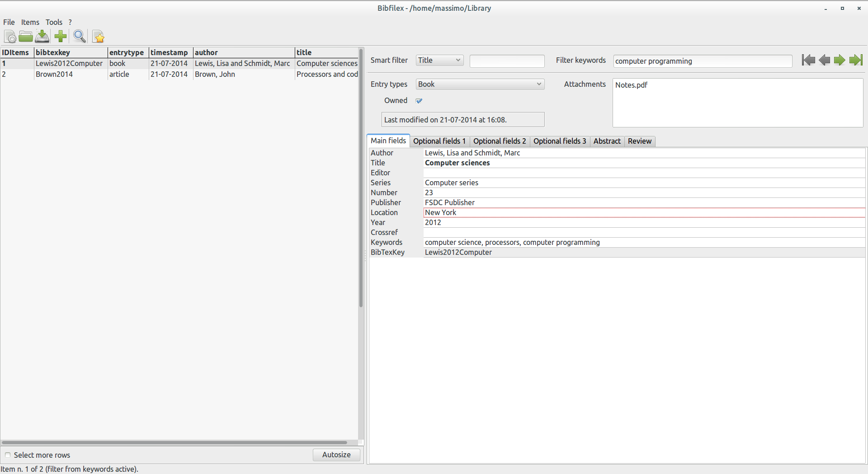Viewport: 868px width, 474px height.
Task: Click the Title field 'Computer sciences'
Action: pos(644,163)
